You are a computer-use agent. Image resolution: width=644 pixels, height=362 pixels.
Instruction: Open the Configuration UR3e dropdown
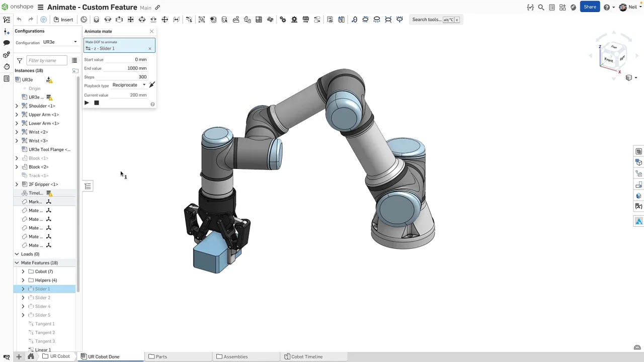point(59,42)
